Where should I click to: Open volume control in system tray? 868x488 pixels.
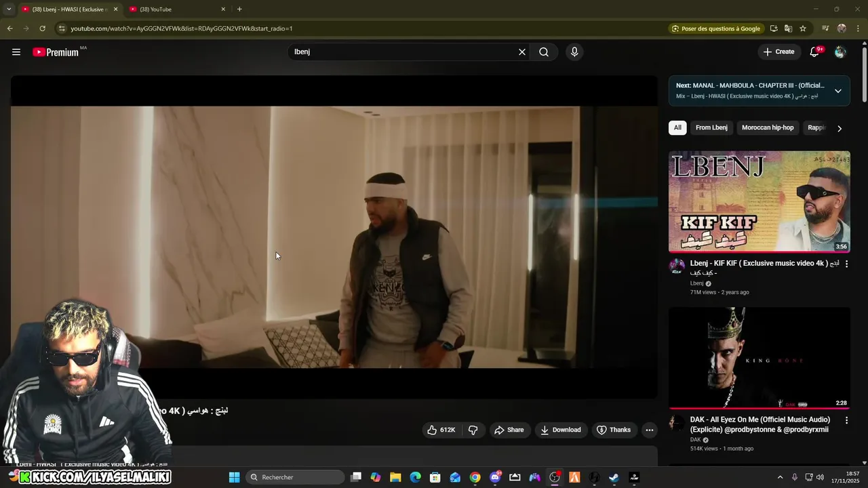point(820,477)
